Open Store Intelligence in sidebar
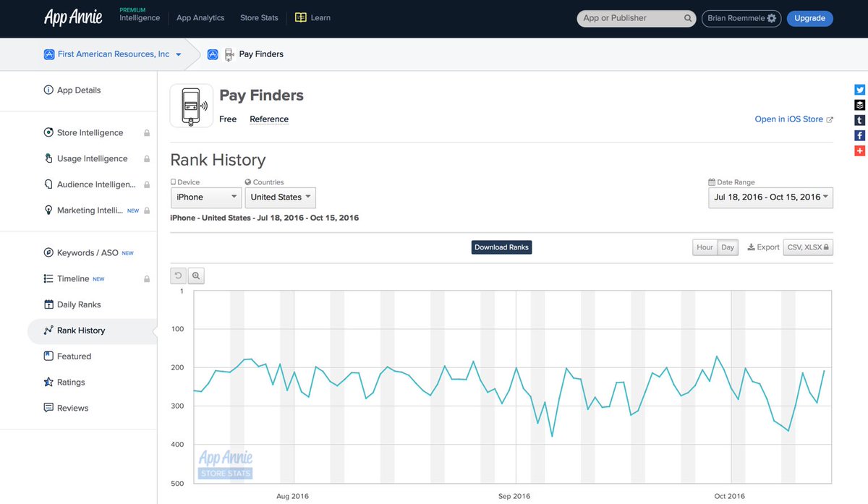 90,133
